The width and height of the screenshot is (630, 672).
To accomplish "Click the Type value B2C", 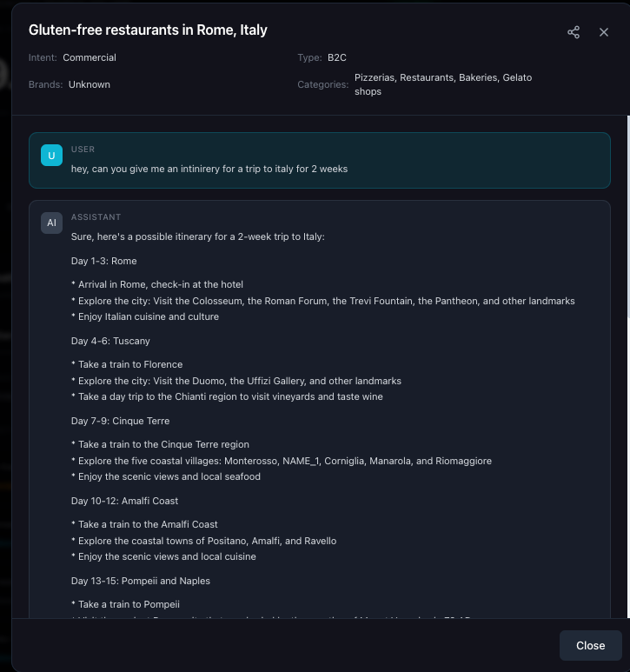I will pyautogui.click(x=337, y=57).
